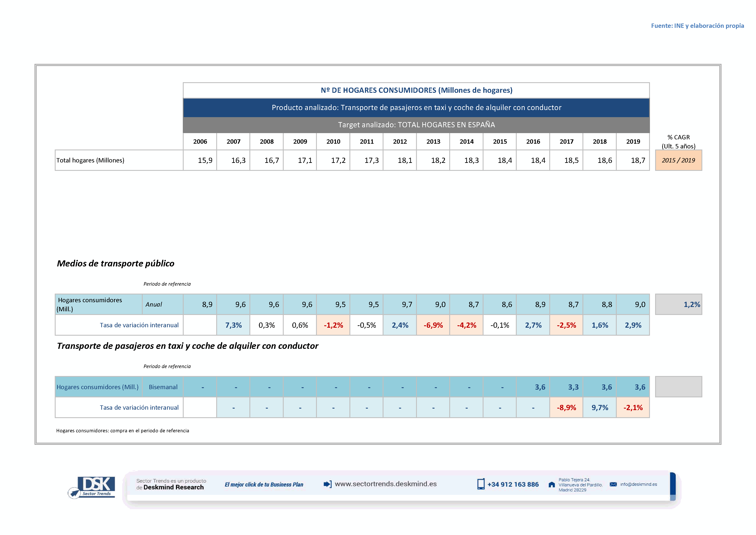Click the -6,9% variation cell for 2013
756x535 pixels.
pos(433,325)
